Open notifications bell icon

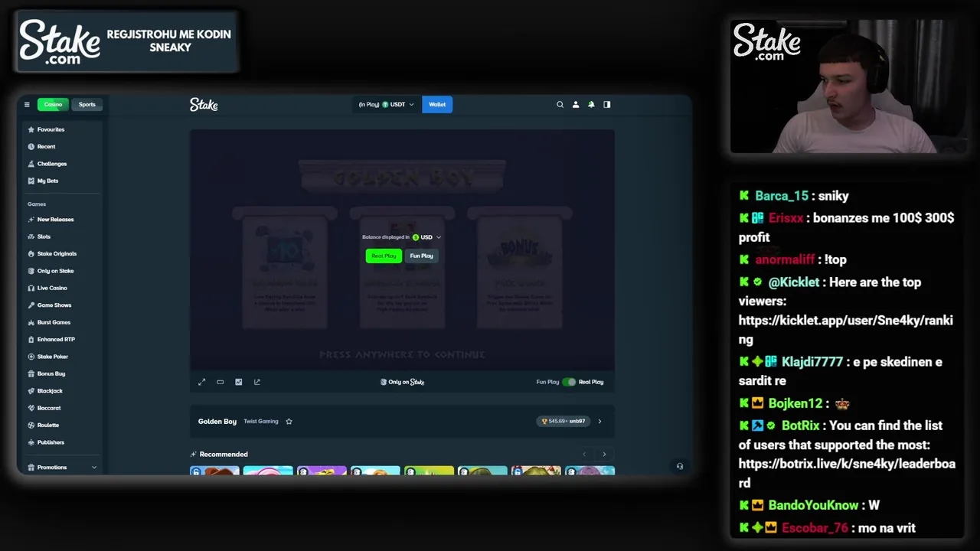coord(591,105)
